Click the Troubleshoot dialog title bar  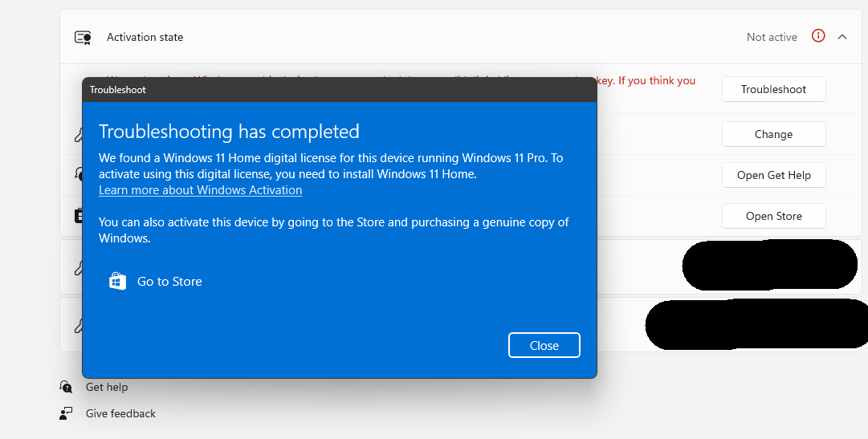tap(340, 90)
